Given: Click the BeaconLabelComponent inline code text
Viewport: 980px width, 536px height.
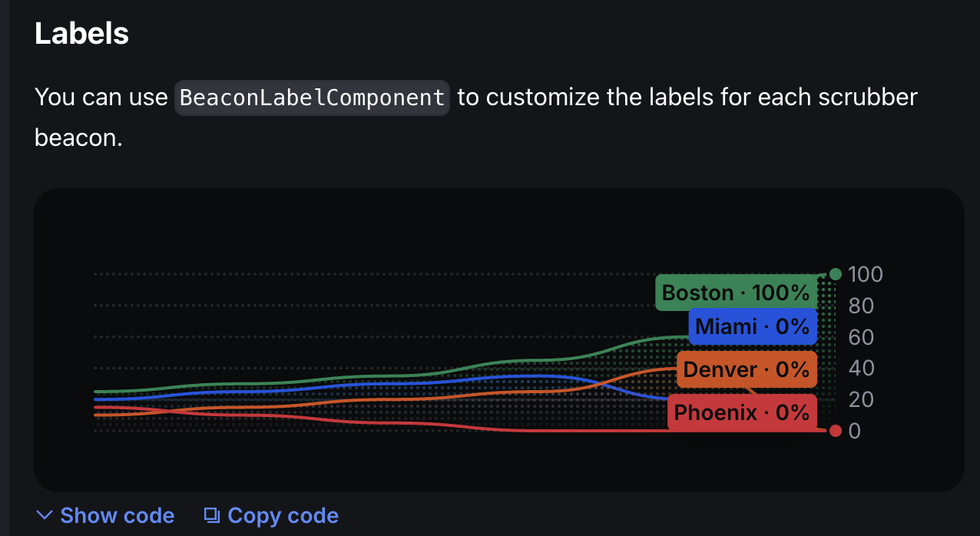Looking at the screenshot, I should coord(311,97).
